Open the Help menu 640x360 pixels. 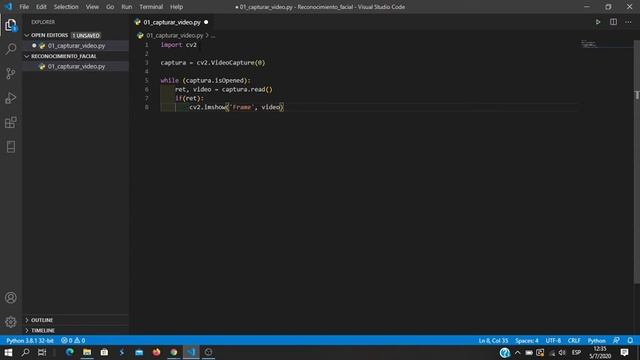[x=176, y=7]
